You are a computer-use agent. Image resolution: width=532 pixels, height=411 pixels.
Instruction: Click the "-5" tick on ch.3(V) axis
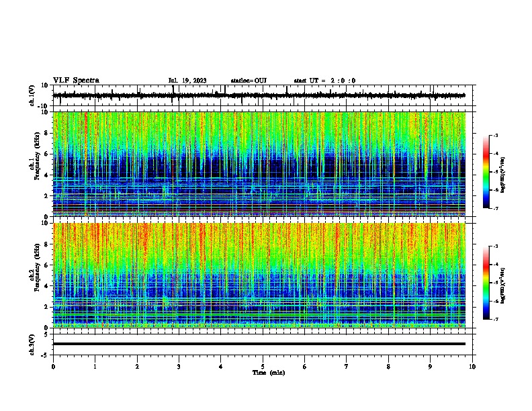click(45, 355)
